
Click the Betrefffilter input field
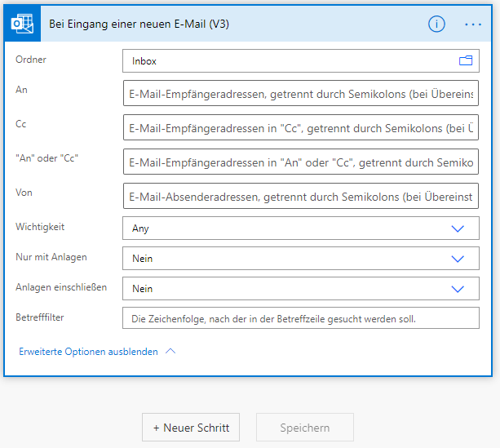pyautogui.click(x=301, y=317)
